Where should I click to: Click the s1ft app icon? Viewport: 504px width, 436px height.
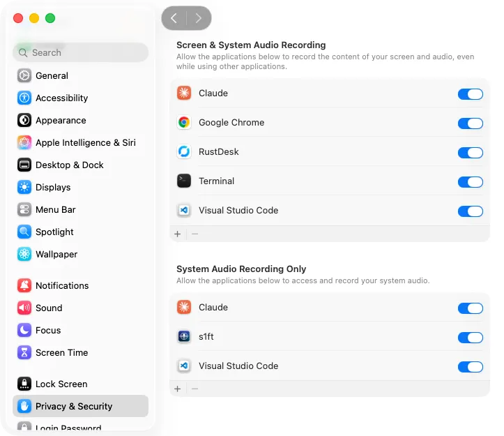click(184, 336)
